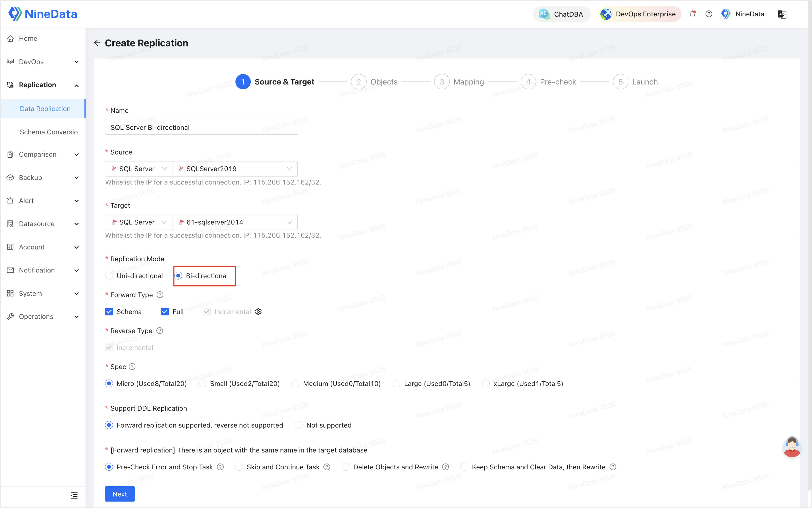Show help for Skip and Continue Task
Image resolution: width=812 pixels, height=508 pixels.
(327, 467)
